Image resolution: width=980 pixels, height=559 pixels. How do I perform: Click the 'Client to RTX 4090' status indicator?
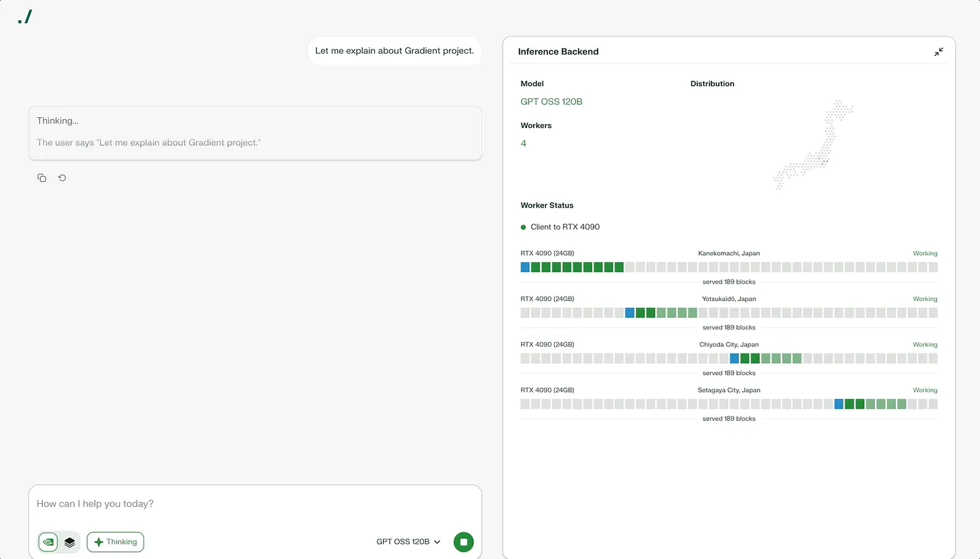coord(560,227)
